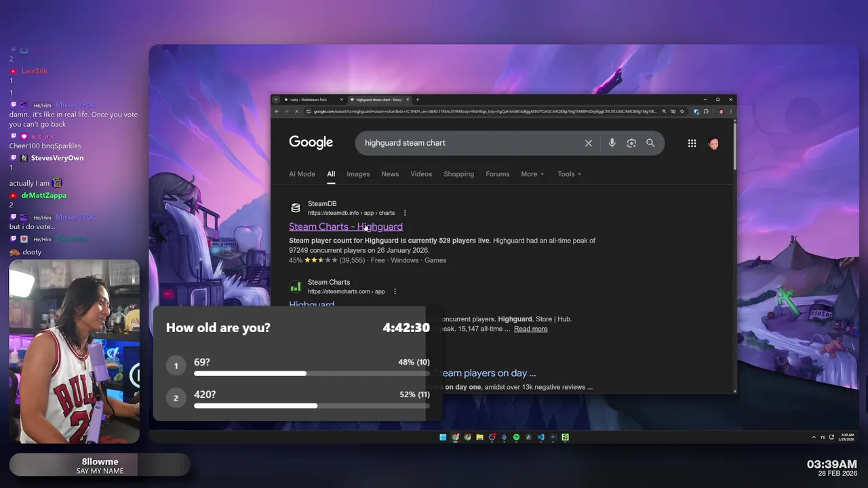Image resolution: width=868 pixels, height=488 pixels.
Task: Open more options for Steam Charts result
Action: pyautogui.click(x=395, y=291)
